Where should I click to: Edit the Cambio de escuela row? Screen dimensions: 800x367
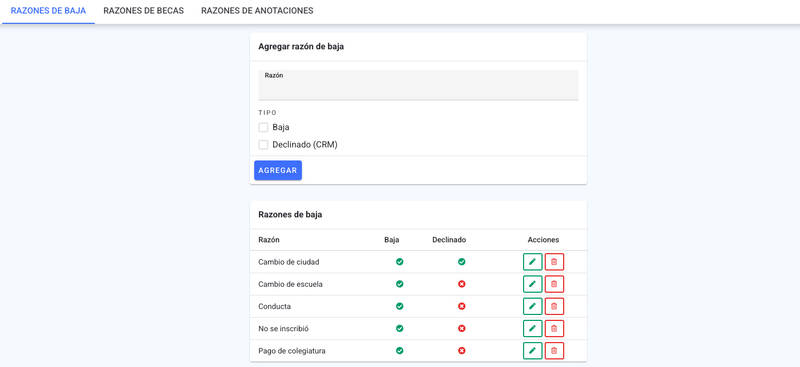[533, 284]
